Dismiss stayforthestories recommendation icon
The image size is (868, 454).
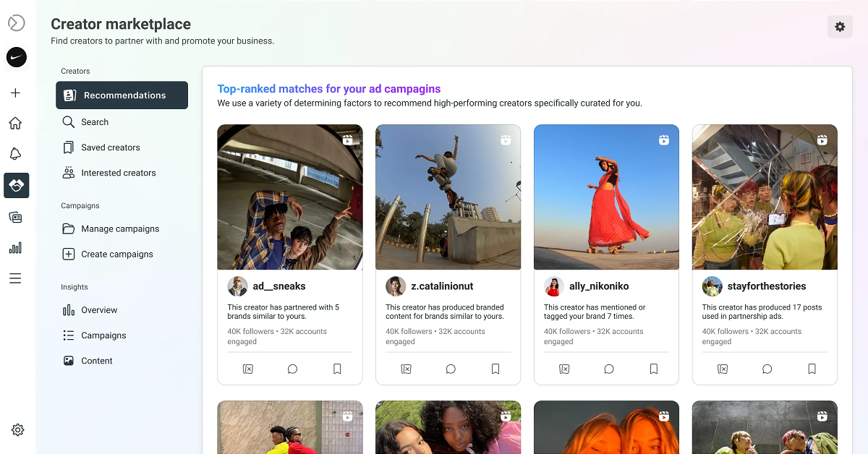[723, 369]
